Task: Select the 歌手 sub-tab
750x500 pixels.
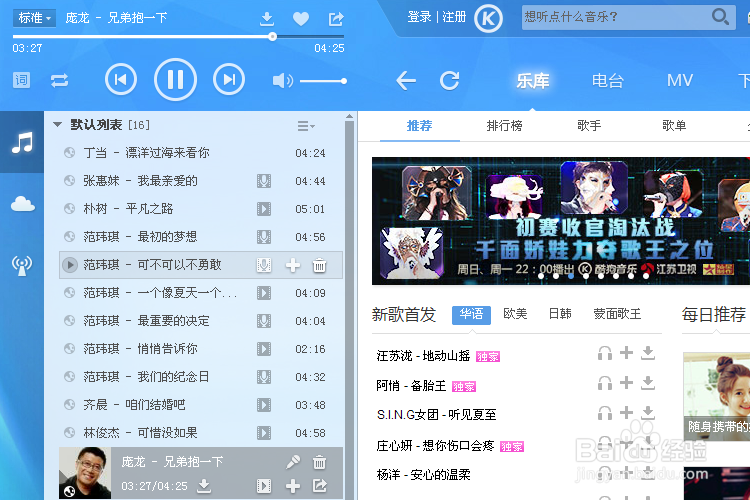Action: (x=589, y=126)
